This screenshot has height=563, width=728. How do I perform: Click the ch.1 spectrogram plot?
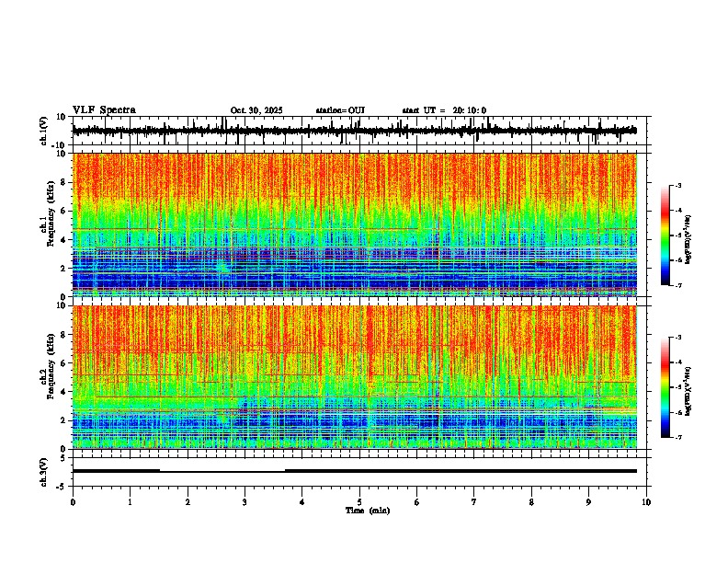(x=354, y=224)
